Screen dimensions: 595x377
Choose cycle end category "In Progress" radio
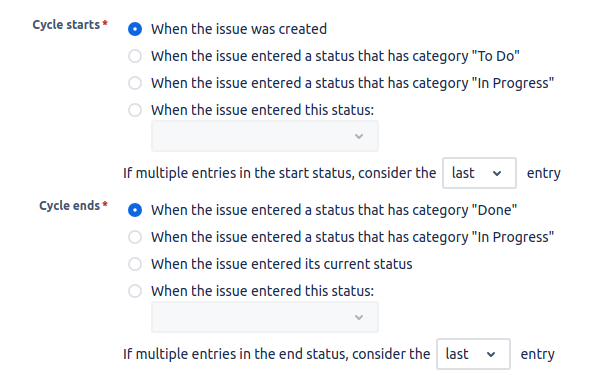(x=135, y=237)
